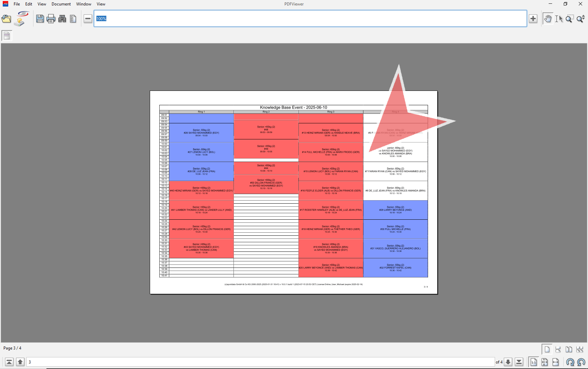Enable two-page facing layout

click(x=569, y=350)
